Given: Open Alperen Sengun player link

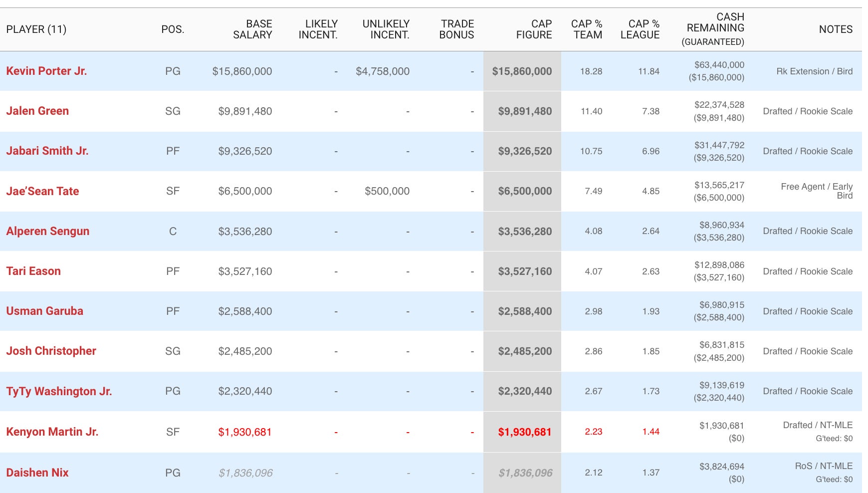Looking at the screenshot, I should click(x=48, y=231).
